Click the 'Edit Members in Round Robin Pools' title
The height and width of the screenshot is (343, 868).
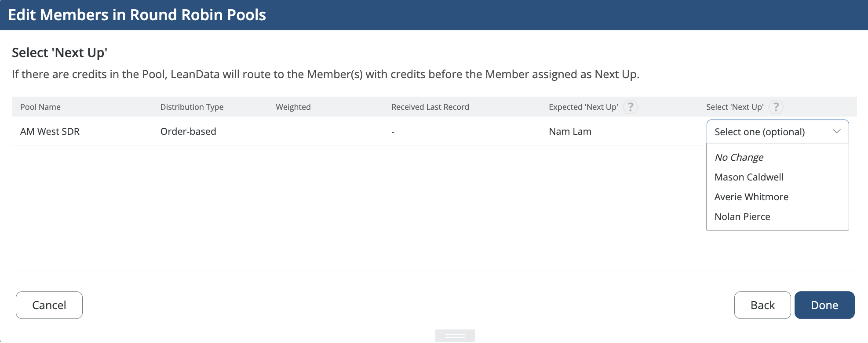137,15
